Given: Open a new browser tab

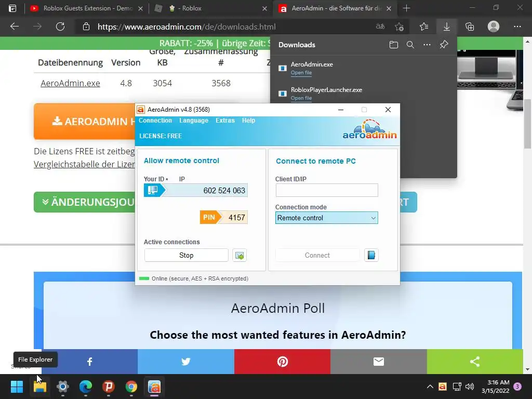Looking at the screenshot, I should [x=406, y=8].
